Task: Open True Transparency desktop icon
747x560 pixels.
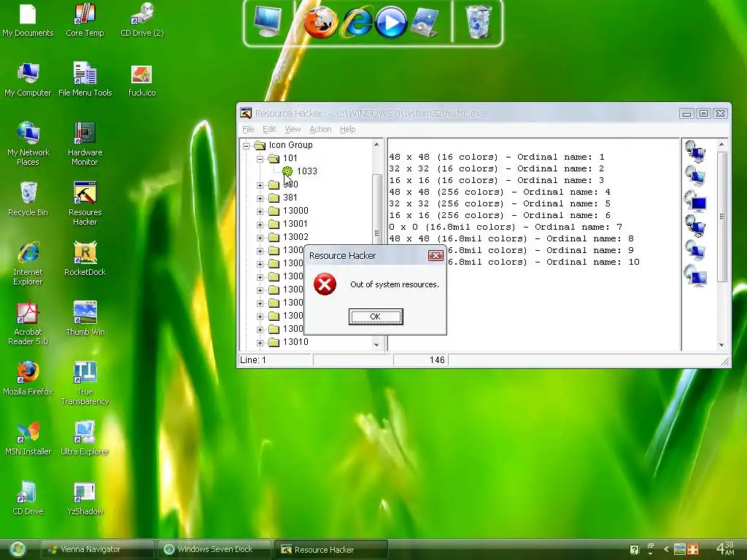Action: pos(85,384)
